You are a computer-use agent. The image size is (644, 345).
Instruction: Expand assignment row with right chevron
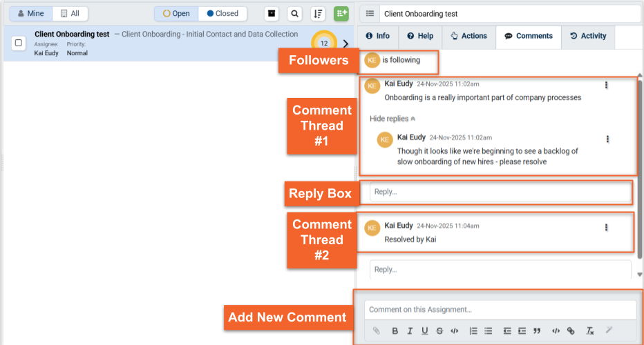coord(345,43)
